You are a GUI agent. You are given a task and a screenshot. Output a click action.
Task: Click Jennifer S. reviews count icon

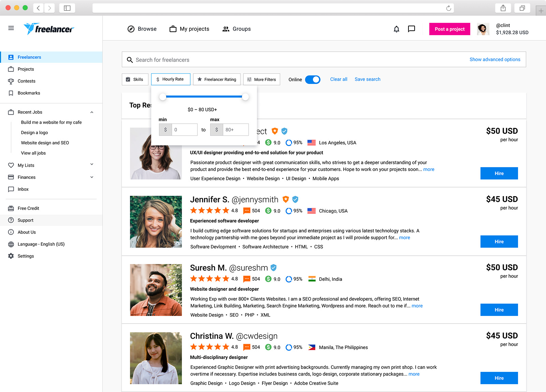247,211
